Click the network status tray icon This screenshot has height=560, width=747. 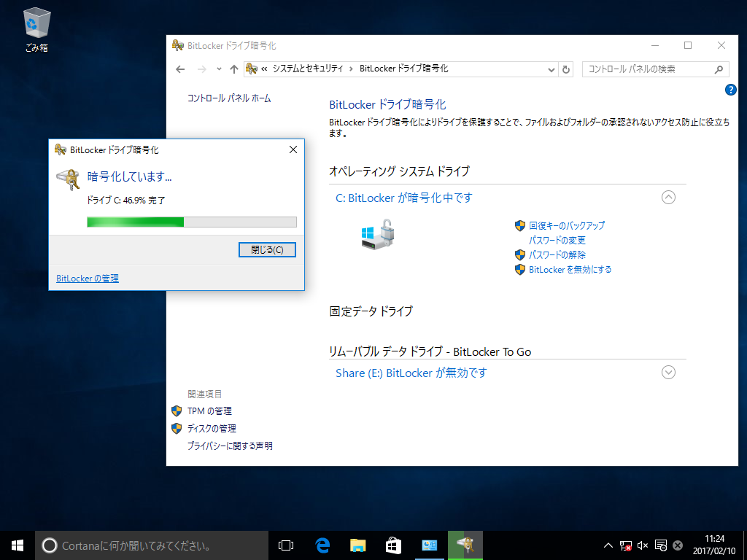(625, 545)
